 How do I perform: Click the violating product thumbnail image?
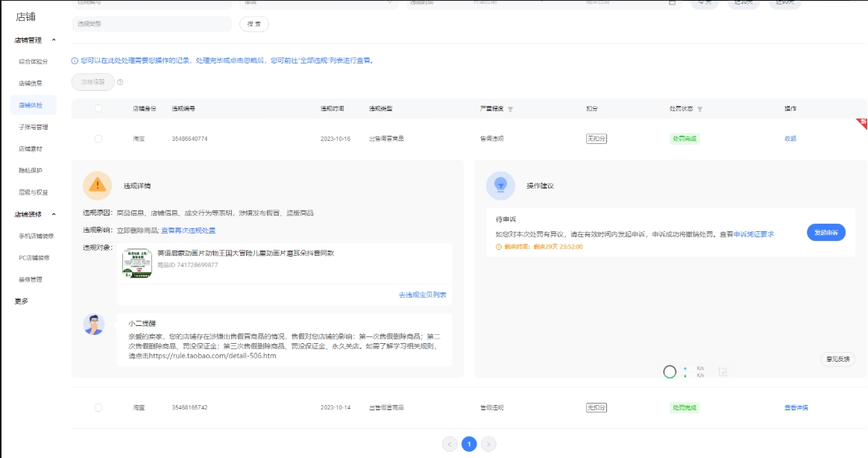point(136,264)
